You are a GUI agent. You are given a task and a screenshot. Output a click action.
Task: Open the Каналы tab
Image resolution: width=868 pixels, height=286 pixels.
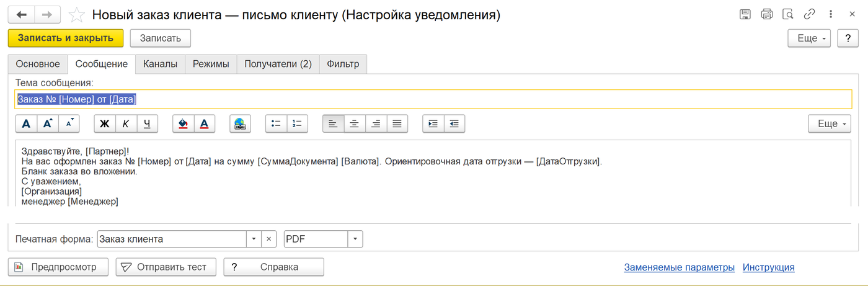coord(160,64)
